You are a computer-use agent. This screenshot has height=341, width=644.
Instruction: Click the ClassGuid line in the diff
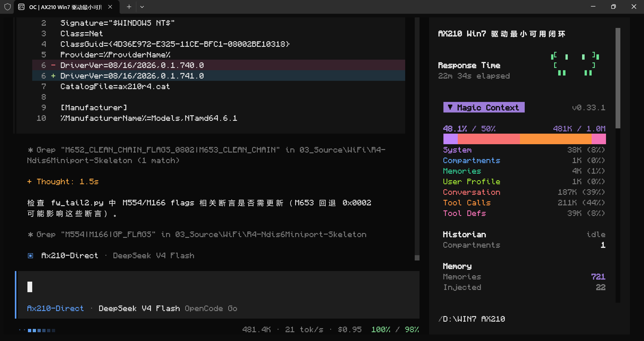click(x=175, y=44)
